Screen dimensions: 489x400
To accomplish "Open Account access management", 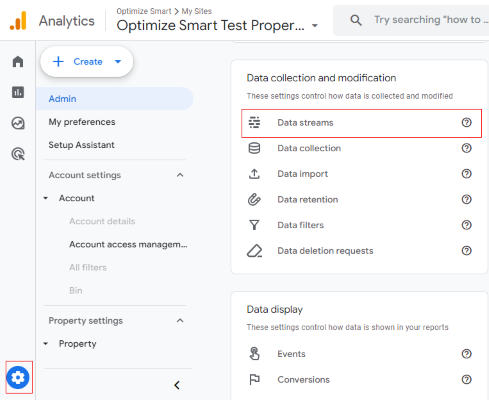I will (x=128, y=244).
